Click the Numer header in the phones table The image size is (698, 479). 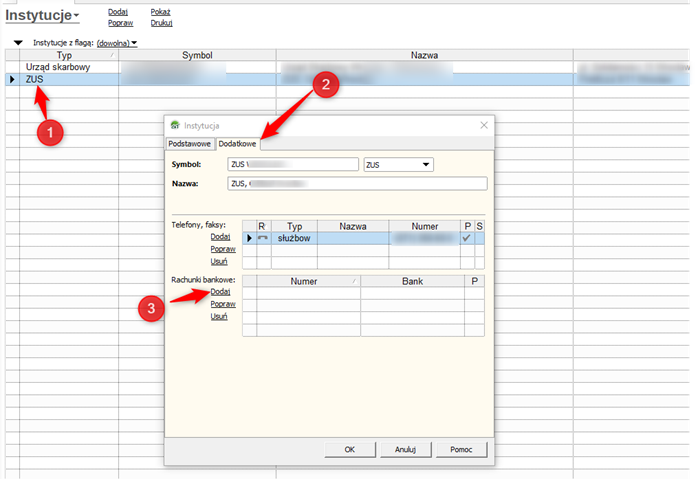(424, 226)
